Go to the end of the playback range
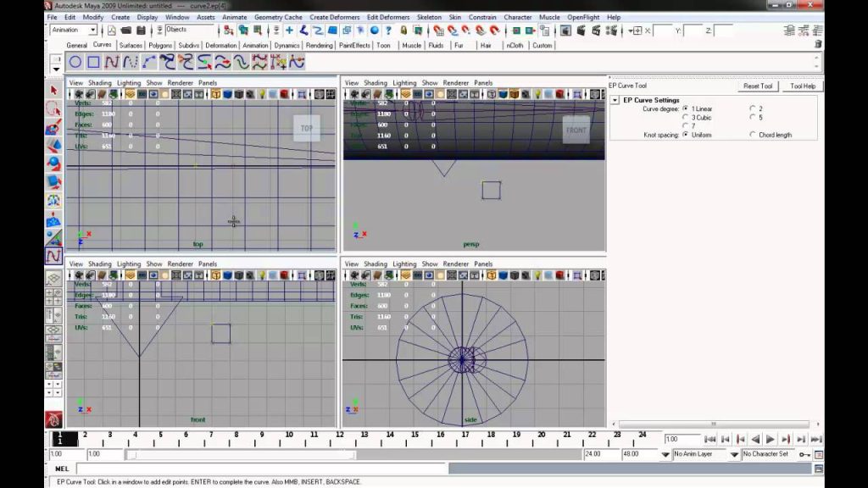Image resolution: width=868 pixels, height=488 pixels. pos(816,440)
